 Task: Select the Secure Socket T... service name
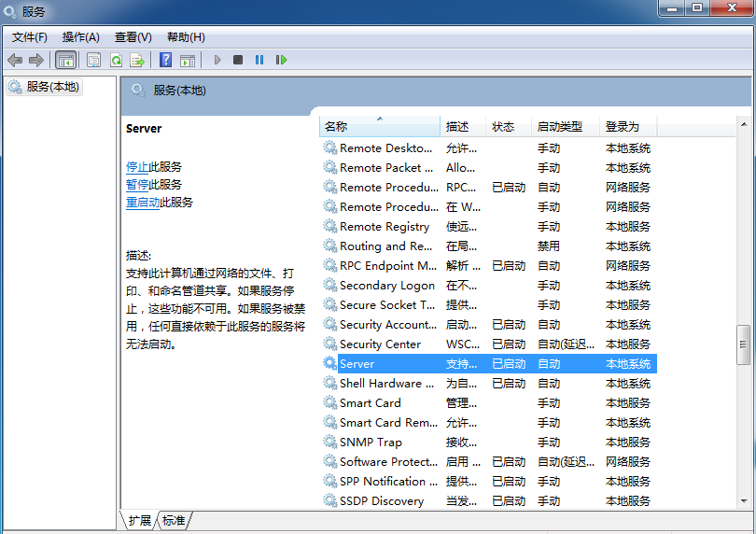[387, 305]
